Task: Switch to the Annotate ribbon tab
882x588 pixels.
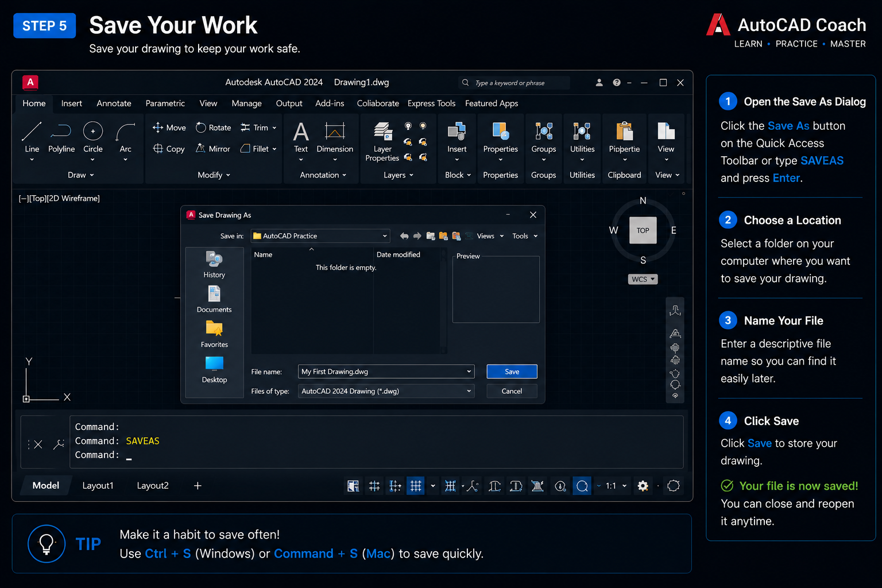Action: pos(114,103)
